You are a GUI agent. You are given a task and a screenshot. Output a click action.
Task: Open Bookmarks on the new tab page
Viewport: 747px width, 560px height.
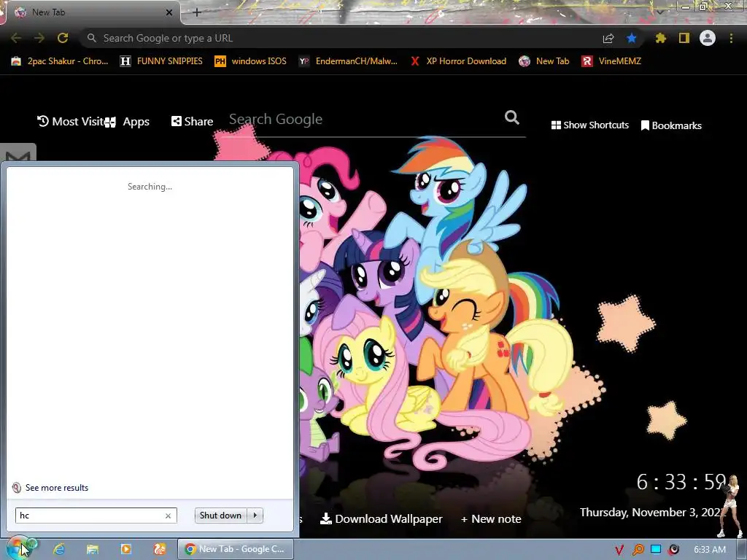[671, 125]
